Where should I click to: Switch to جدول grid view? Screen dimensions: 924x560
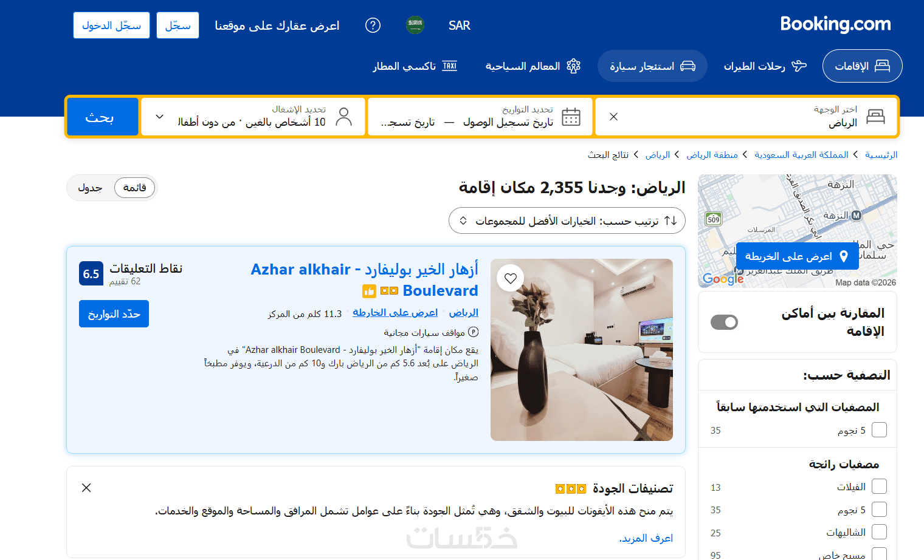90,188
